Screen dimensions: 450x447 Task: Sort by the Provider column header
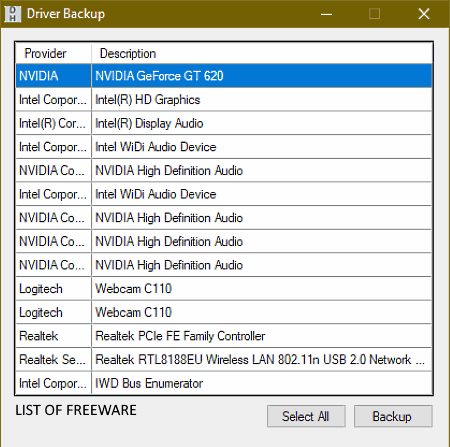53,53
